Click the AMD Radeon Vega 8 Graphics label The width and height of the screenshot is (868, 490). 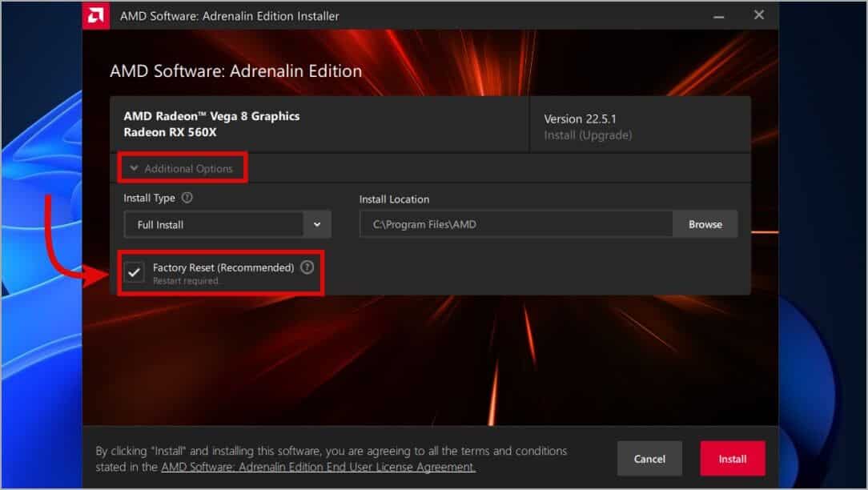(211, 116)
